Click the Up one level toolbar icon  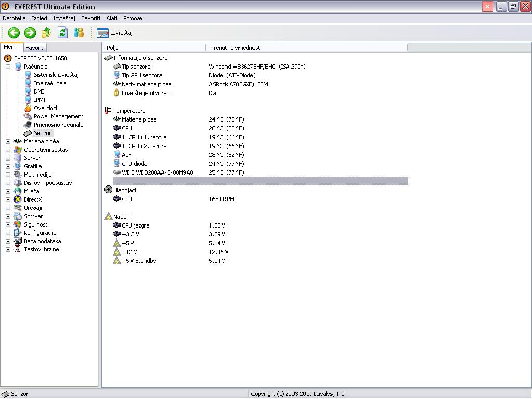coord(46,33)
